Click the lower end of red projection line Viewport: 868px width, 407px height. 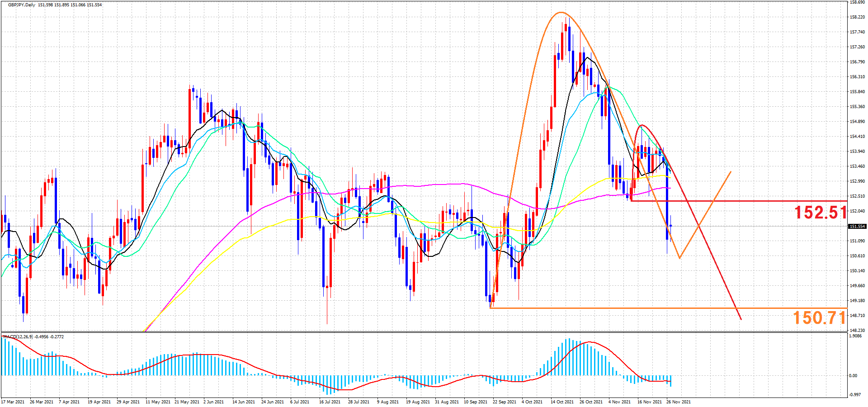click(x=741, y=319)
